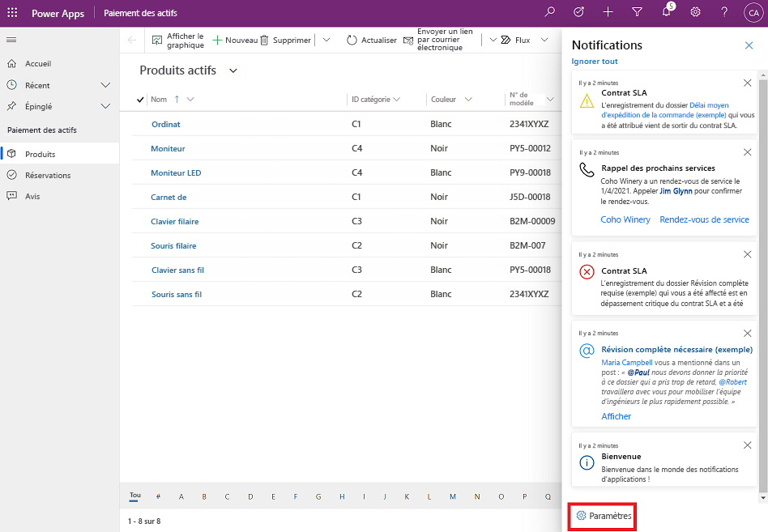
Task: Expand the Récent section chevron
Action: pos(105,85)
